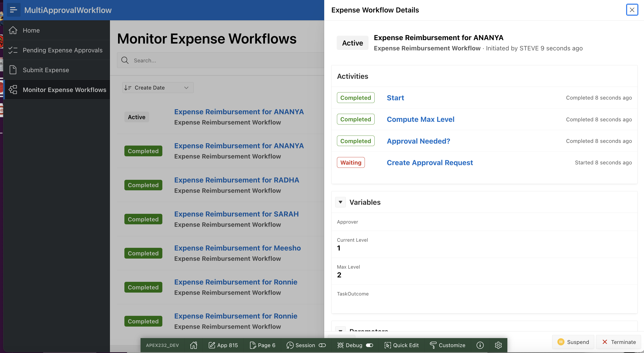Go to Pending Expense Approvals page
The width and height of the screenshot is (644, 353).
tap(62, 50)
